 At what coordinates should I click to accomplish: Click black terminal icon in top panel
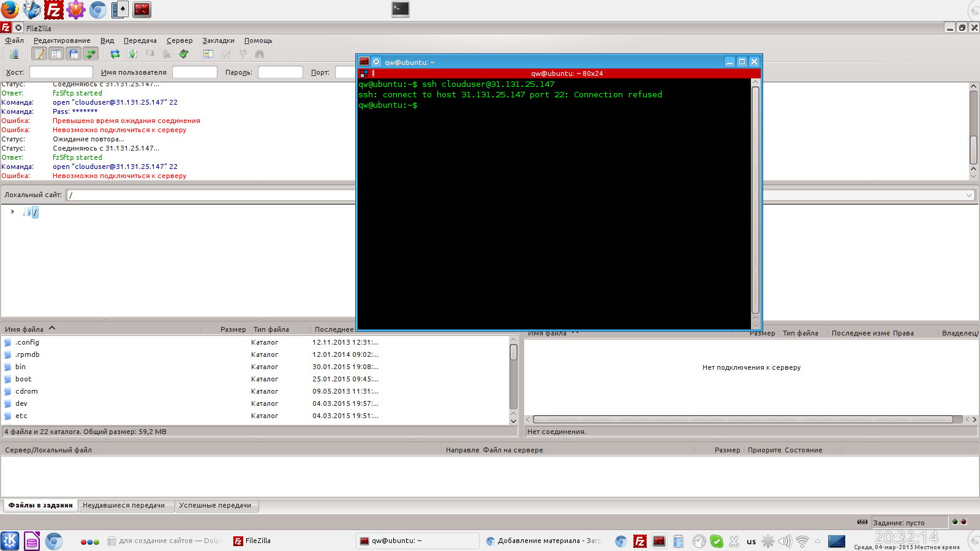pos(401,9)
